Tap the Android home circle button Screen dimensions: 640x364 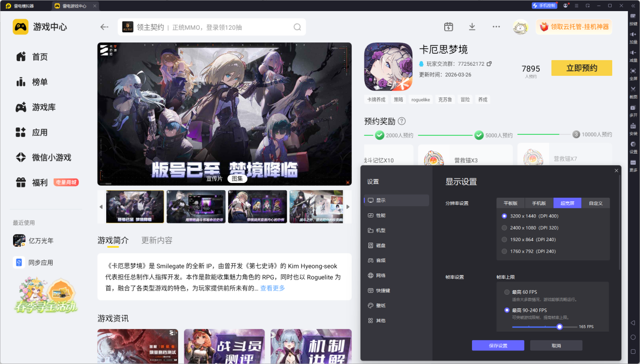click(x=633, y=337)
